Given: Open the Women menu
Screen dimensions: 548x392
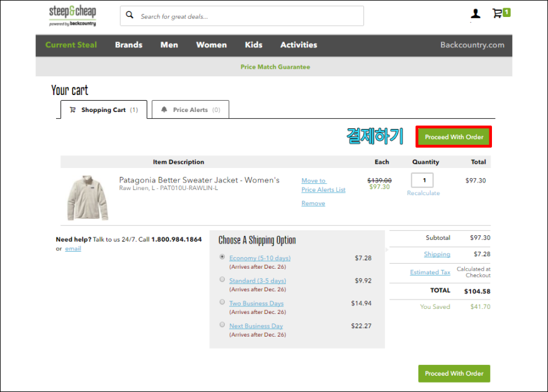Looking at the screenshot, I should (212, 45).
